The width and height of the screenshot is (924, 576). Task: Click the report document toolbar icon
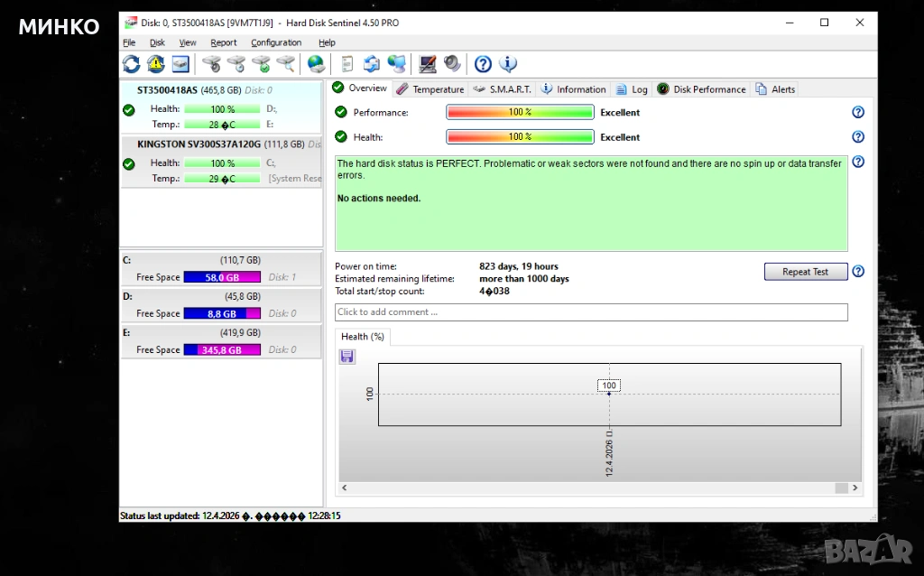[x=346, y=64]
